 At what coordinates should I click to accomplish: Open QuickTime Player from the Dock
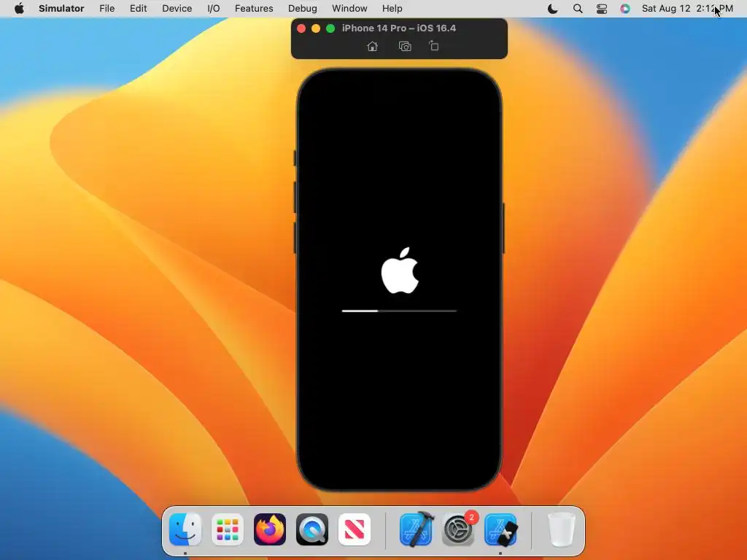click(312, 529)
